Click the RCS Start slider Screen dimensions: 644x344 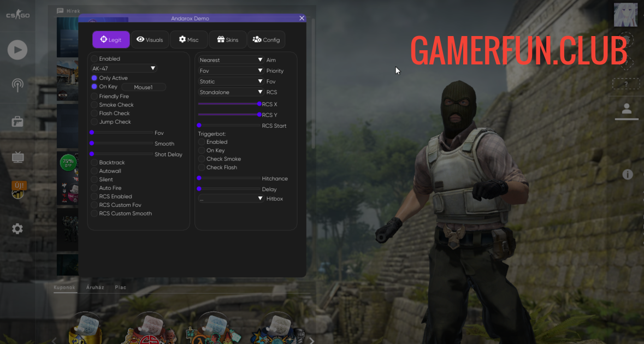[x=229, y=125]
